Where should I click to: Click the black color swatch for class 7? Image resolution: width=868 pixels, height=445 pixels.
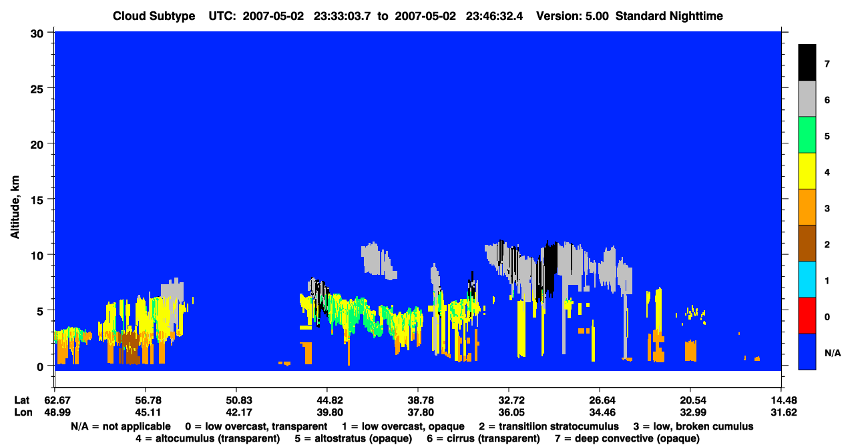click(807, 63)
